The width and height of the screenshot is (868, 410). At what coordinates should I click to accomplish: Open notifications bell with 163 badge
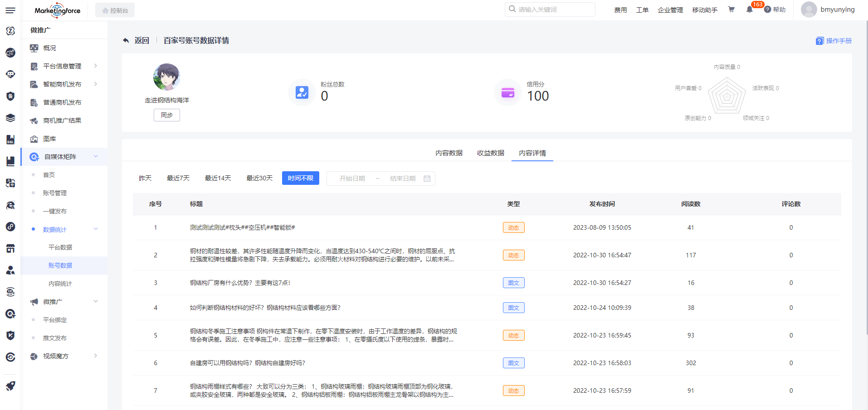pos(749,10)
